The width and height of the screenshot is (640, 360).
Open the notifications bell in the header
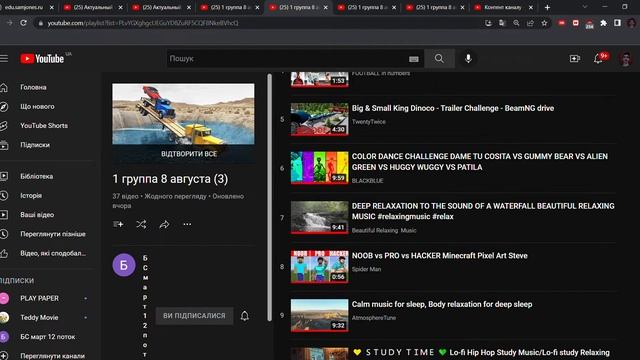[x=599, y=58]
